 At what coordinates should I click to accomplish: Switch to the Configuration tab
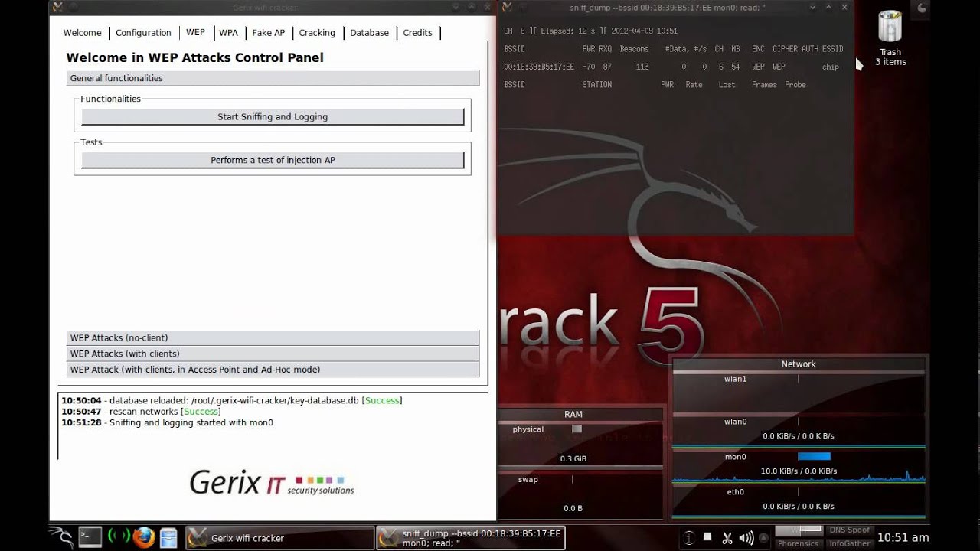[143, 33]
